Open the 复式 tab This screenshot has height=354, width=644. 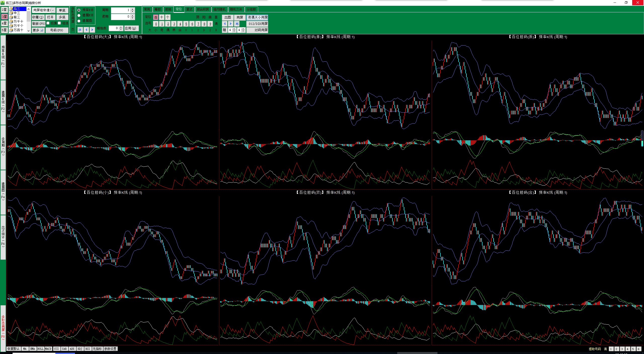[189, 10]
